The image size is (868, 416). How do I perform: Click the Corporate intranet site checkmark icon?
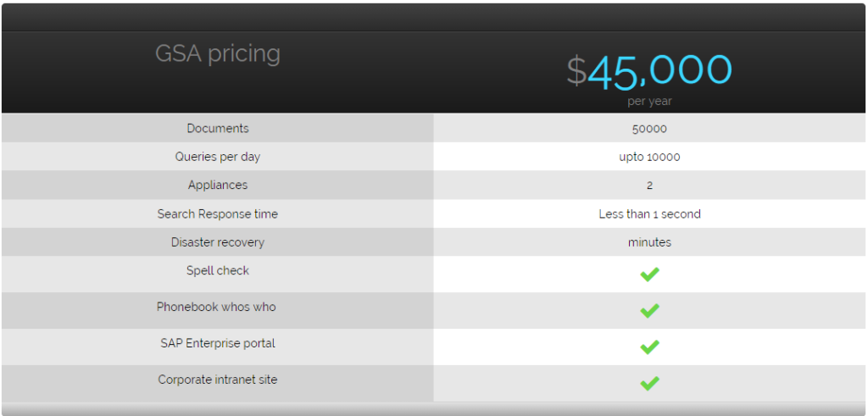click(649, 384)
